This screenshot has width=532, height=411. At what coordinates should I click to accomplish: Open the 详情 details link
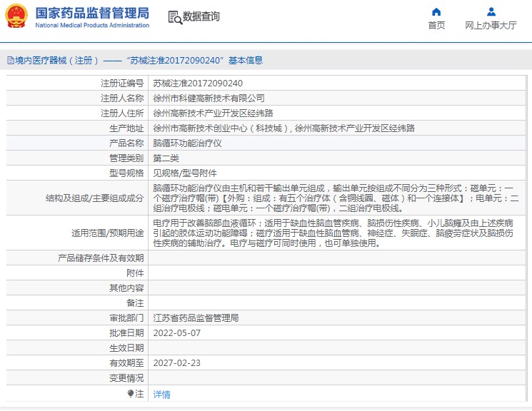161,394
